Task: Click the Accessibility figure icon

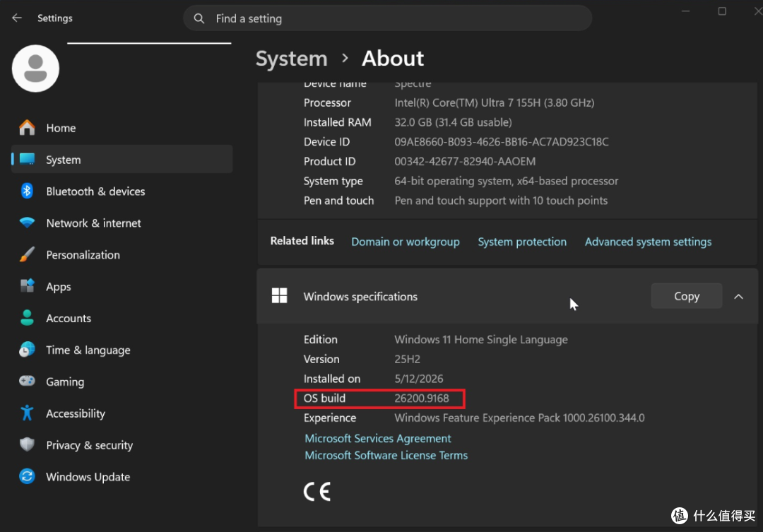Action: click(x=28, y=413)
